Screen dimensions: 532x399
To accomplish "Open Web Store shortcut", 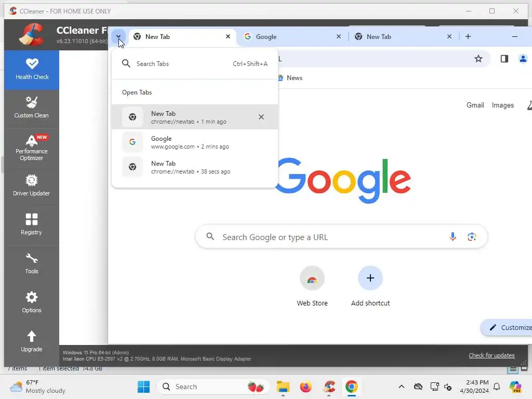I will (x=312, y=287).
